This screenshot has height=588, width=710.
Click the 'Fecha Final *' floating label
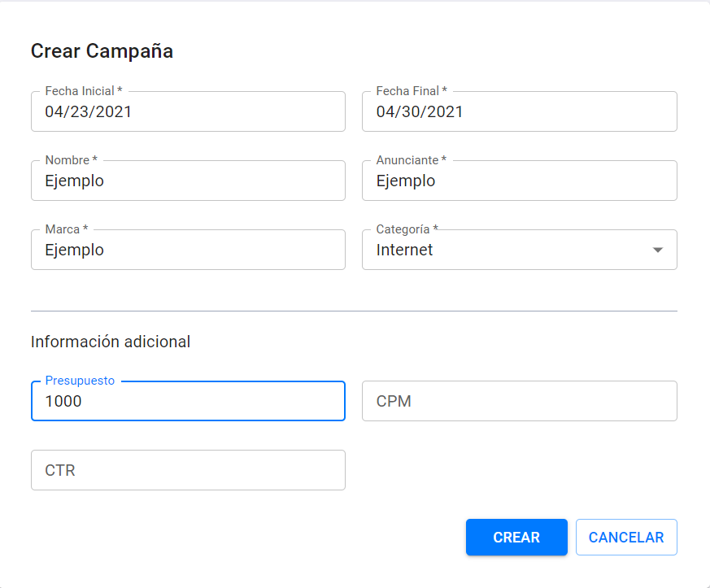(x=412, y=91)
